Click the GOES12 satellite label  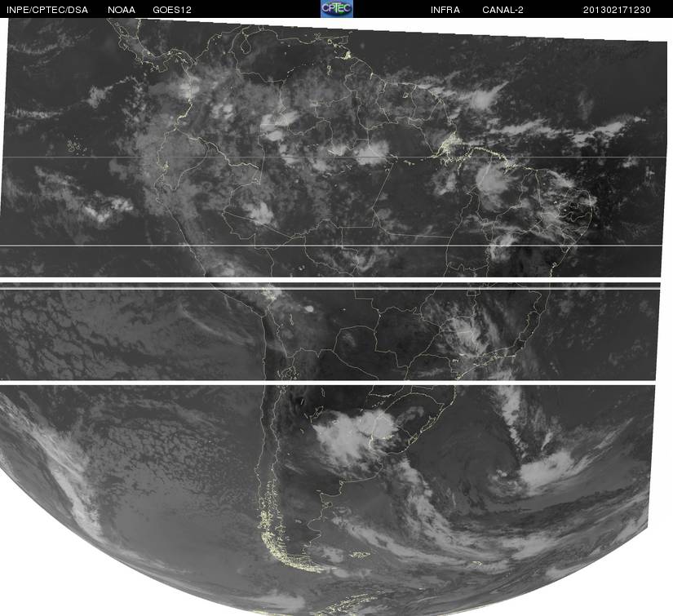click(x=172, y=10)
